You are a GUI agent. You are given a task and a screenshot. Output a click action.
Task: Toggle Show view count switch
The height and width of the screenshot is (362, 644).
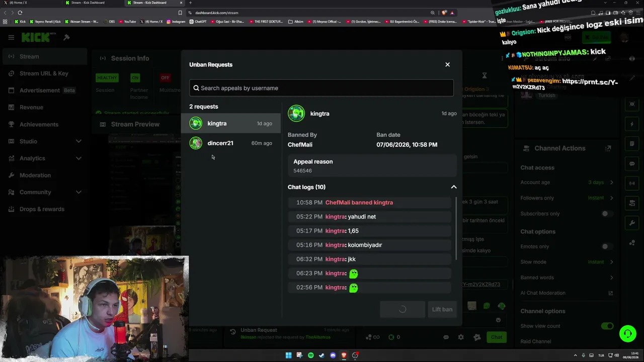pos(607,326)
